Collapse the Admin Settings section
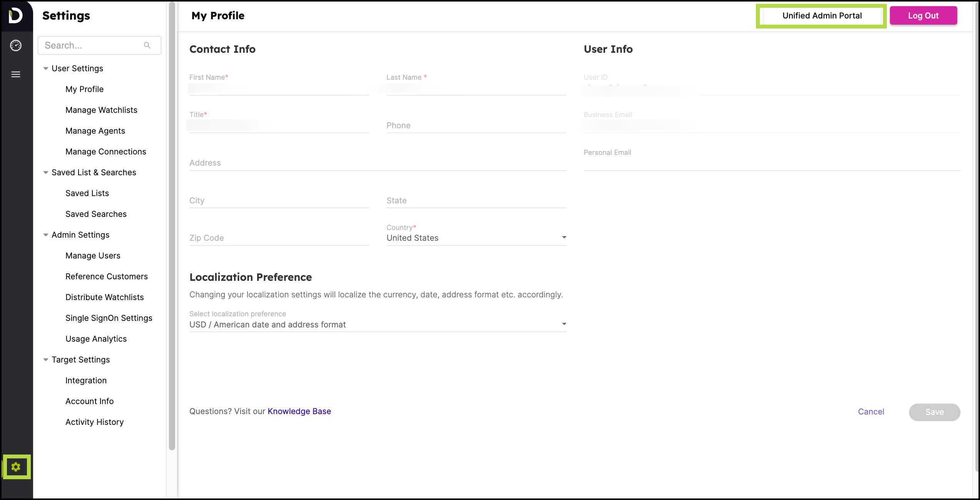 (46, 235)
